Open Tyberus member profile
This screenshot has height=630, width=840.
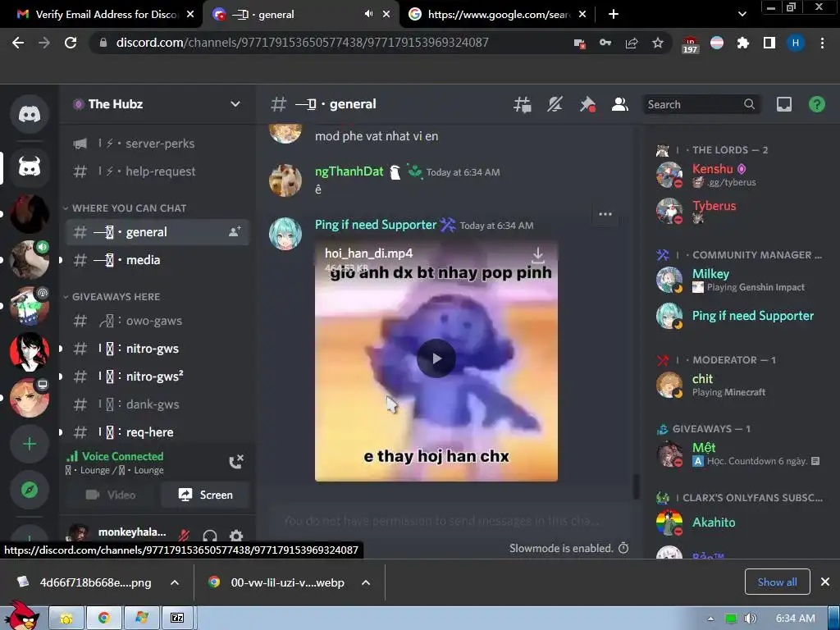[739, 211]
